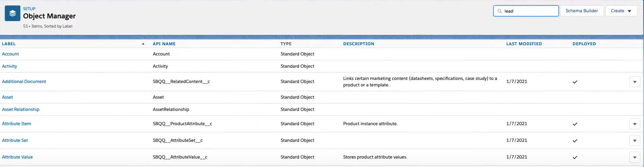644x167 pixels.
Task: Click Deployed checkmark for Attribute Item
Action: click(x=575, y=124)
